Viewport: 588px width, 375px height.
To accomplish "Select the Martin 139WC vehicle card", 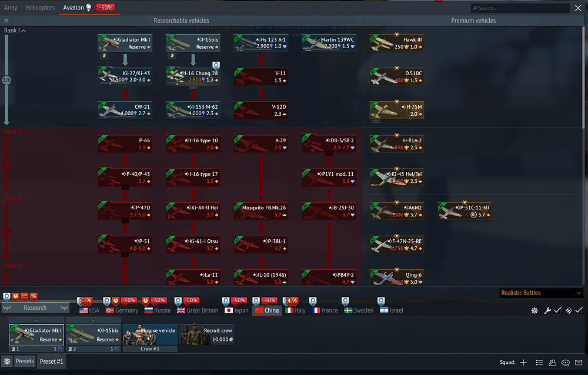I will [x=329, y=43].
